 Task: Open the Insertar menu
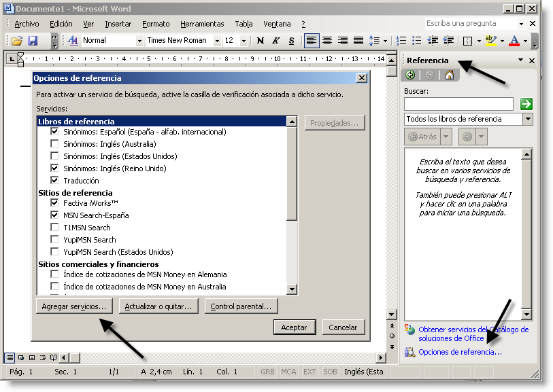(118, 24)
